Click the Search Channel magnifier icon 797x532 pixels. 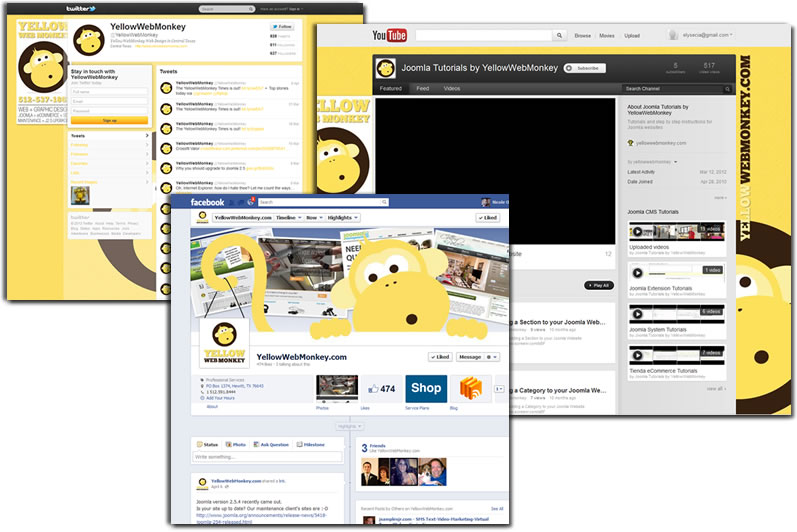(x=727, y=89)
